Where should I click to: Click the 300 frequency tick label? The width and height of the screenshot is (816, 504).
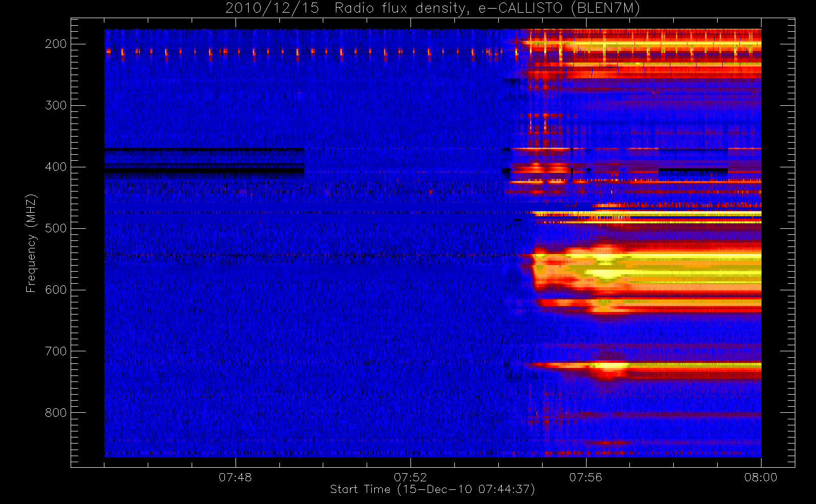tap(55, 105)
